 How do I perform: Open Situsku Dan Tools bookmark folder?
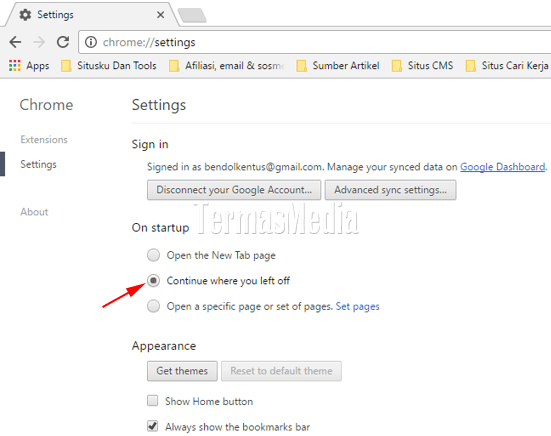click(109, 66)
